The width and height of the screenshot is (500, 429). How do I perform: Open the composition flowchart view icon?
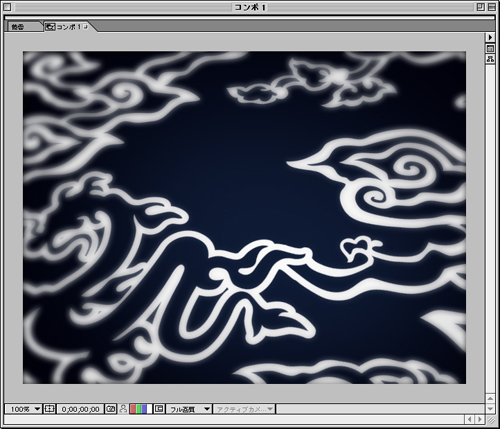tap(490, 59)
